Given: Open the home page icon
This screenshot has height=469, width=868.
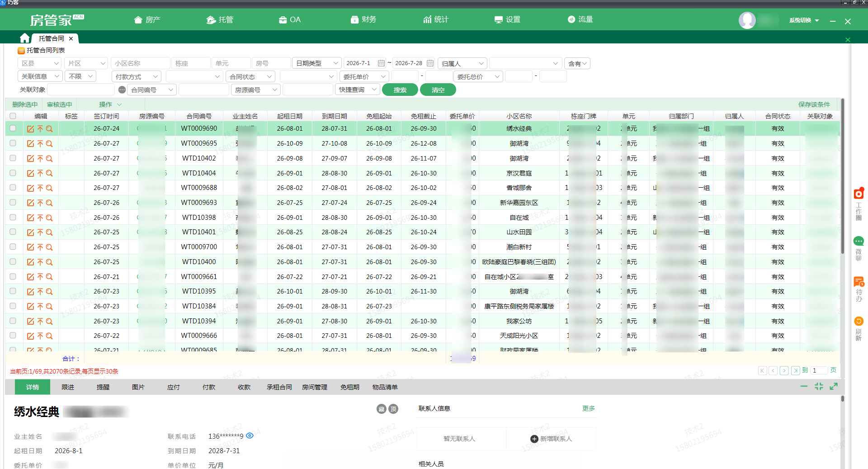Looking at the screenshot, I should pyautogui.click(x=25, y=38).
